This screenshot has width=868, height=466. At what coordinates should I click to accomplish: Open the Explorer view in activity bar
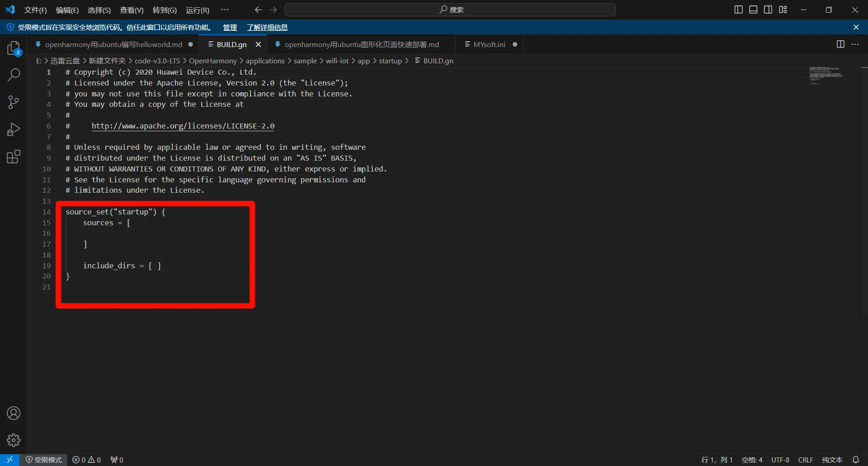tap(14, 48)
